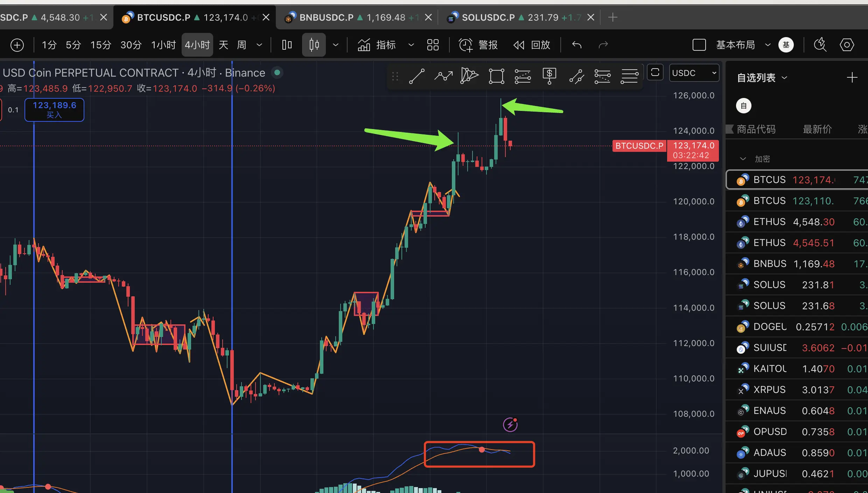Toggle candlestick chart style button
This screenshot has width=868, height=493.
pyautogui.click(x=314, y=45)
